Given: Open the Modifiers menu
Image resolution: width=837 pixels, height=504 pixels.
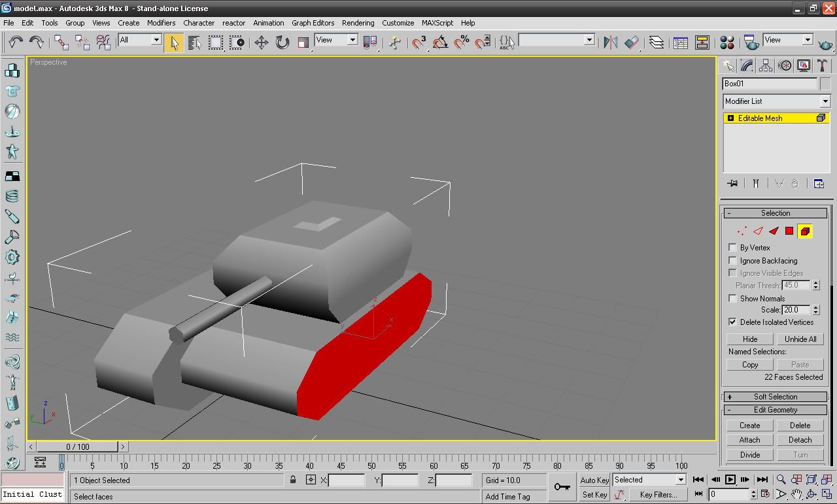Looking at the screenshot, I should click(161, 23).
